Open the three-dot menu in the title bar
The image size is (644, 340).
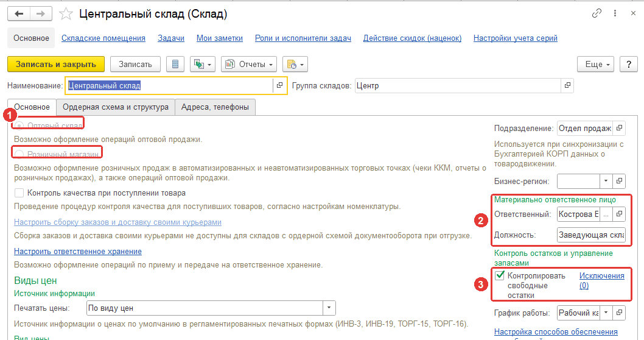tap(615, 13)
